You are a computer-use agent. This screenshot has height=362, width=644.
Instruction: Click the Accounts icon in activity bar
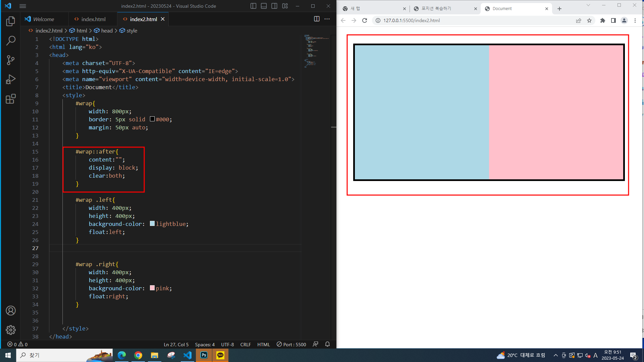(x=11, y=311)
